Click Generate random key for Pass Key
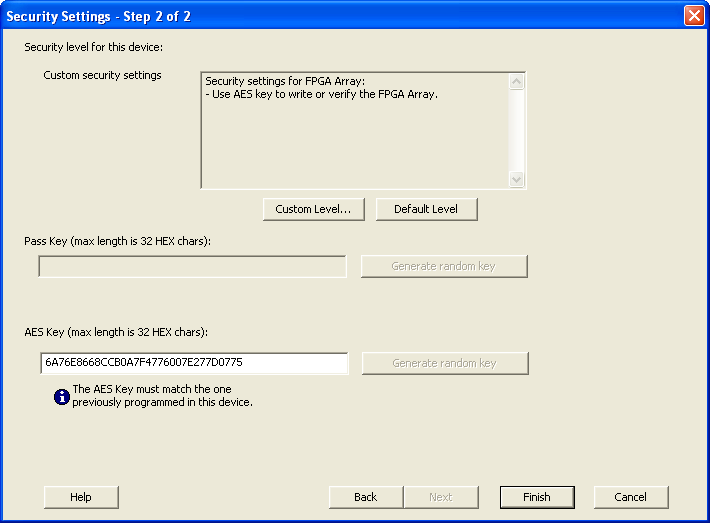This screenshot has width=710, height=523. point(444,266)
